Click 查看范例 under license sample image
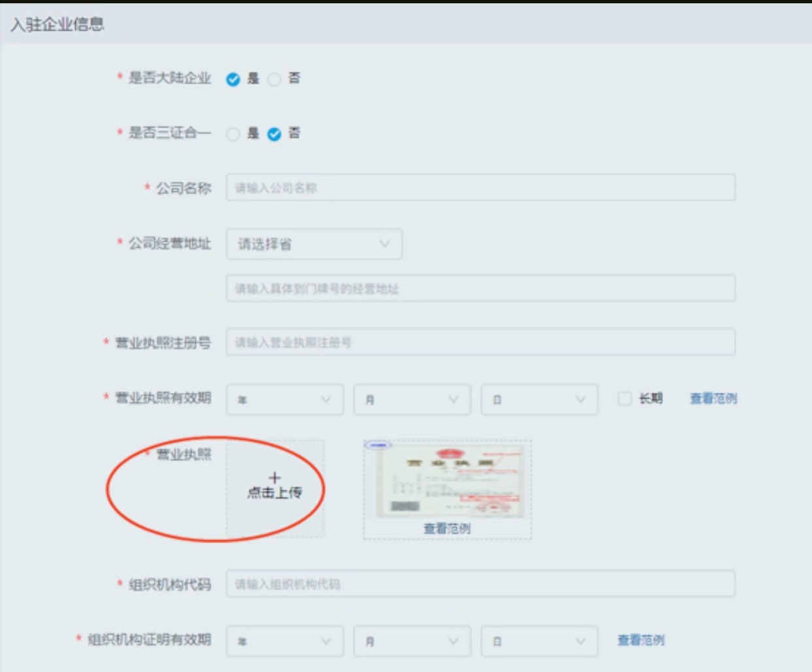 [x=447, y=528]
